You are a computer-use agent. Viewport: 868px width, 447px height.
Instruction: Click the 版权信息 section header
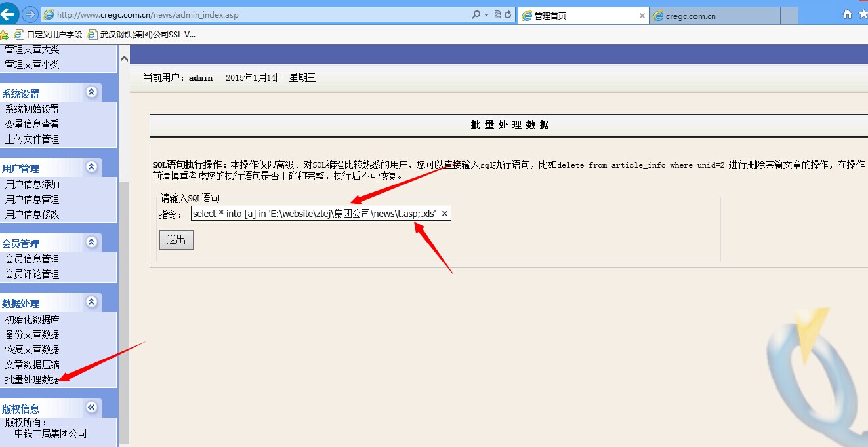point(21,409)
